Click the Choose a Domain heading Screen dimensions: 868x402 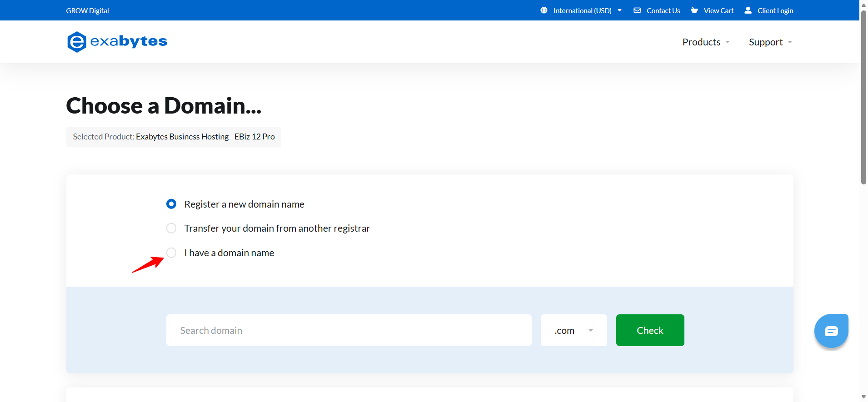(x=164, y=105)
